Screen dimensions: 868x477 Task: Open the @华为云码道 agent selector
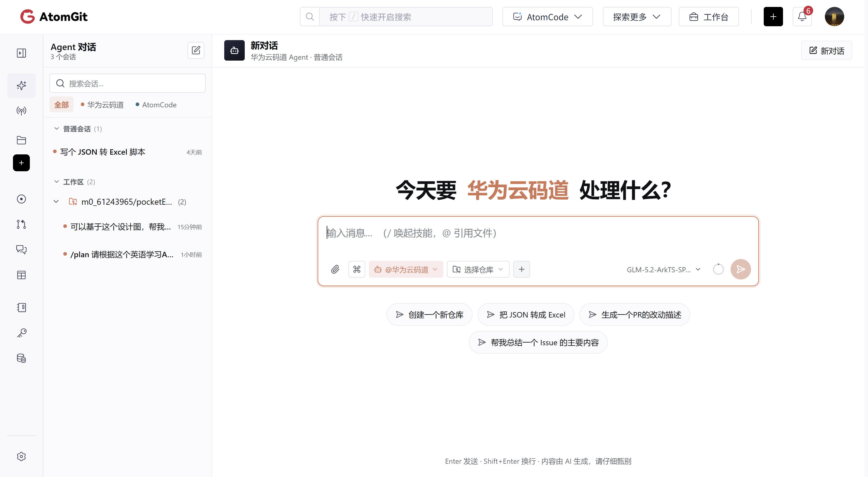(406, 269)
